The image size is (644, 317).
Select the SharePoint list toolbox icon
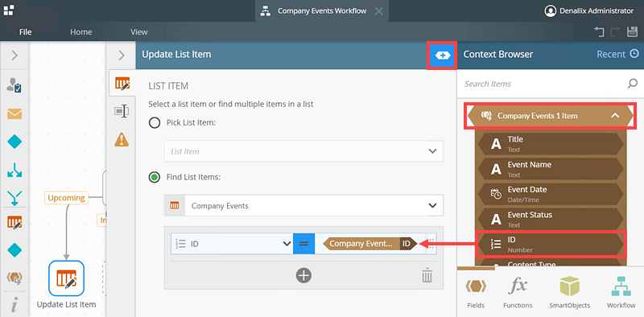click(14, 223)
